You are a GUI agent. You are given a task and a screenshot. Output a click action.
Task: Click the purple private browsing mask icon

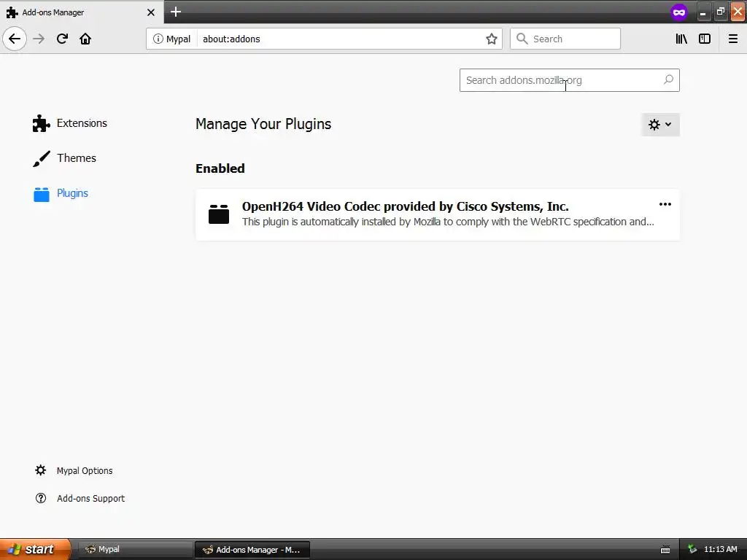click(x=679, y=12)
